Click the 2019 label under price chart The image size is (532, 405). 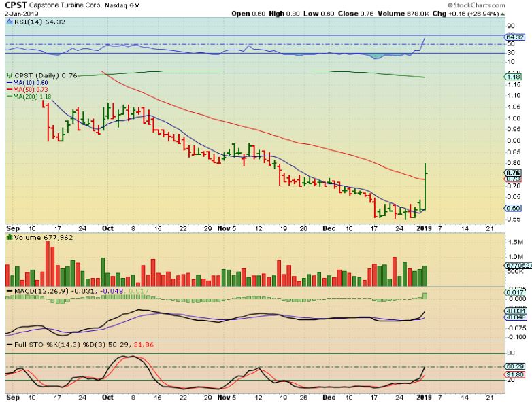click(x=424, y=228)
